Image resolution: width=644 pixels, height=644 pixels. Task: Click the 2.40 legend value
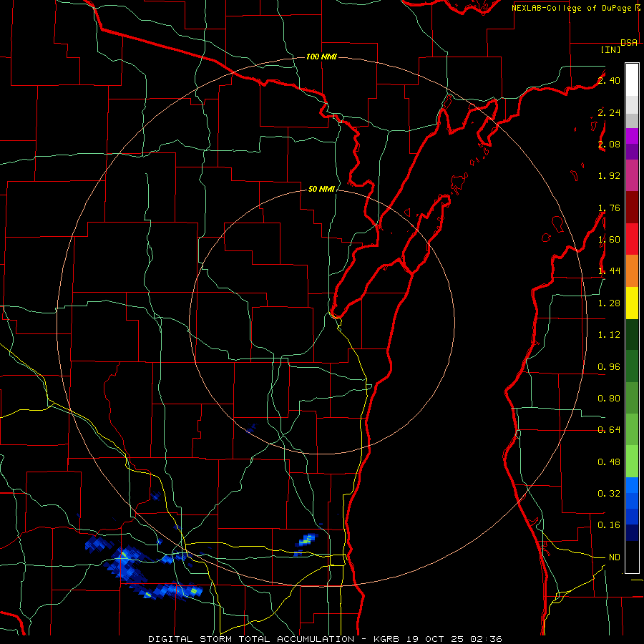click(x=609, y=80)
